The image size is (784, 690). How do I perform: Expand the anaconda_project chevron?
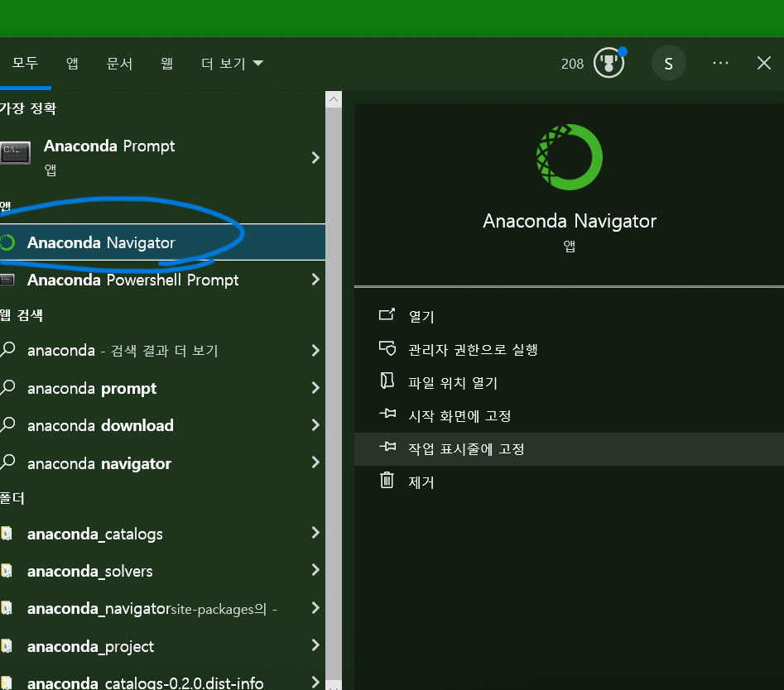(x=315, y=645)
